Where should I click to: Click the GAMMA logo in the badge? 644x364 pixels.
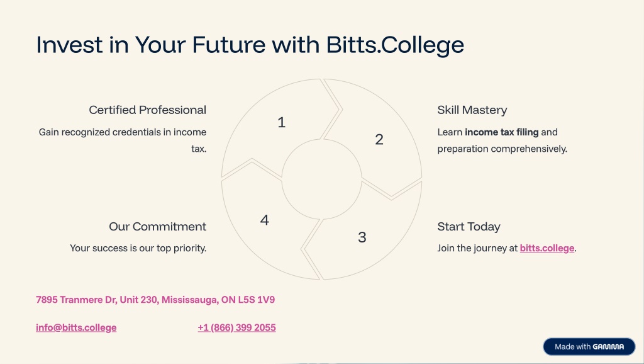[x=608, y=347]
